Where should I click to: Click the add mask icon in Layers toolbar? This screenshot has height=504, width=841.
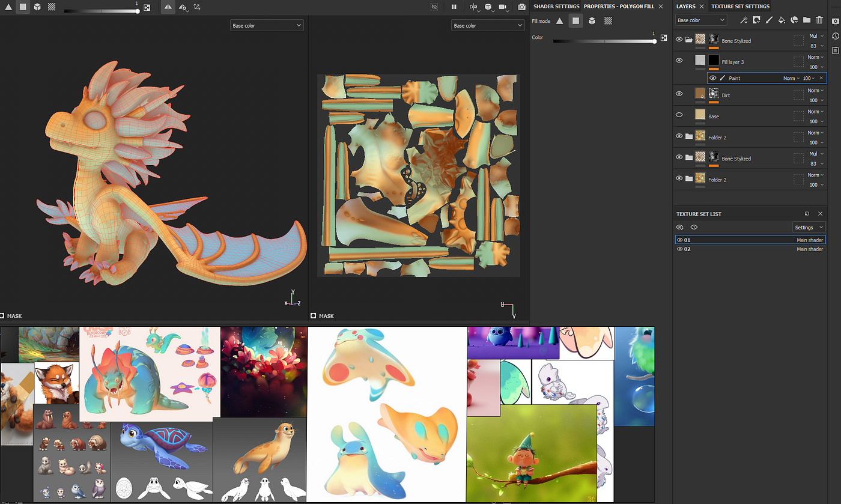click(756, 20)
